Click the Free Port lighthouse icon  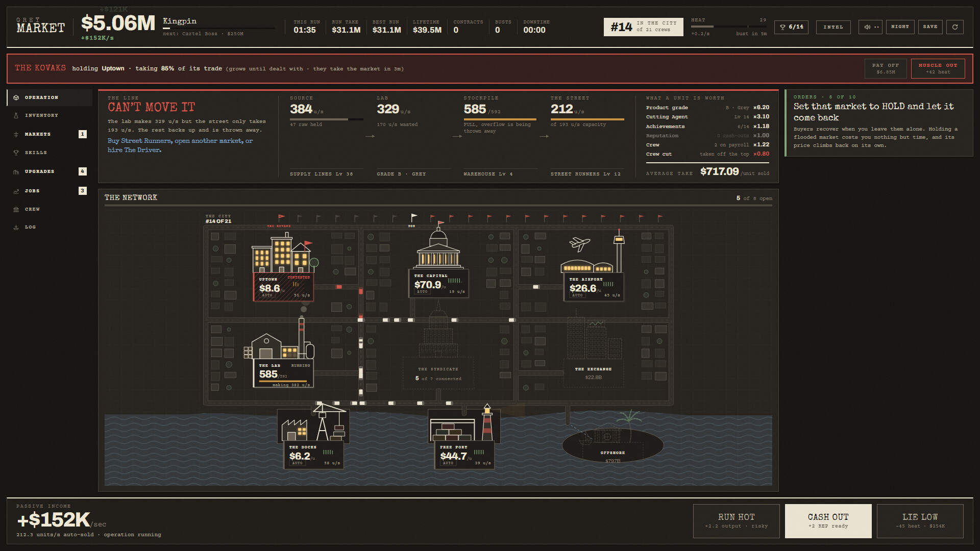pyautogui.click(x=487, y=422)
